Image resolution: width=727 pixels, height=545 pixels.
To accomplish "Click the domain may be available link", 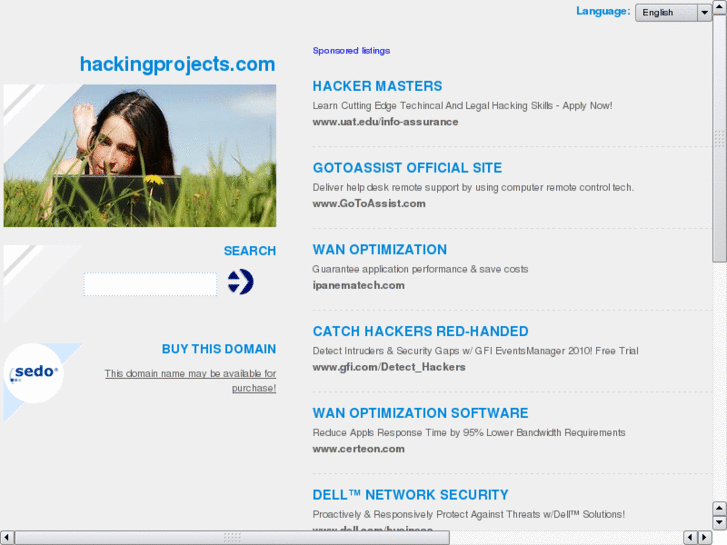I will point(191,380).
